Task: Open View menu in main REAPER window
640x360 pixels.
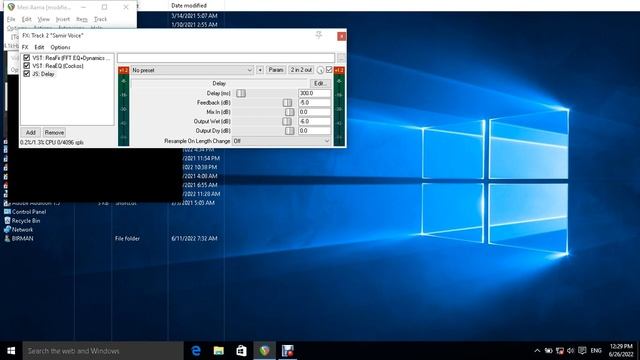Action: pyautogui.click(x=43, y=19)
